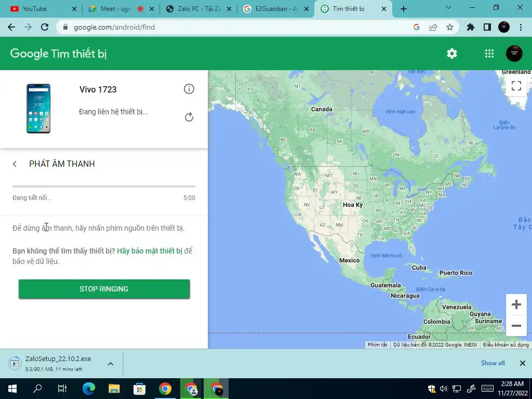Image resolution: width=532 pixels, height=399 pixels.
Task: Expand ZaloSetup download options chevron
Action: click(x=111, y=364)
